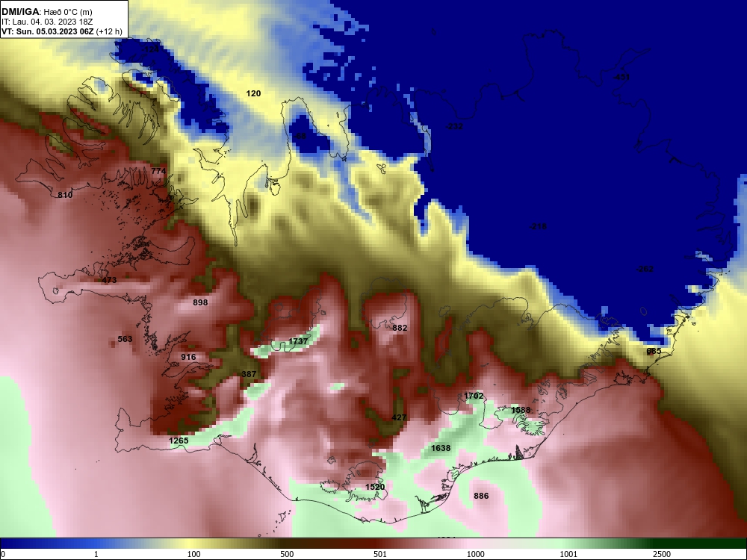The image size is (747, 560).
Task: Click the '387' value label on the map
Action: [249, 374]
